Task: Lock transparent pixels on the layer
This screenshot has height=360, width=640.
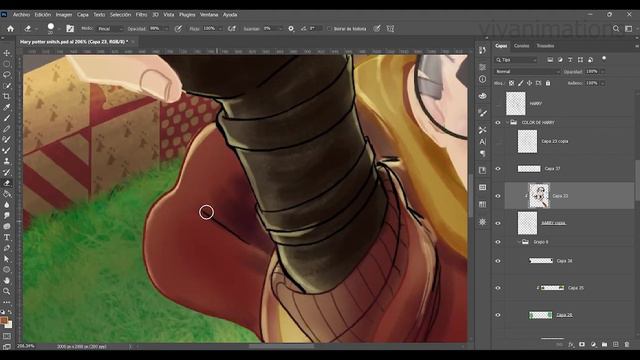Action: click(x=511, y=83)
